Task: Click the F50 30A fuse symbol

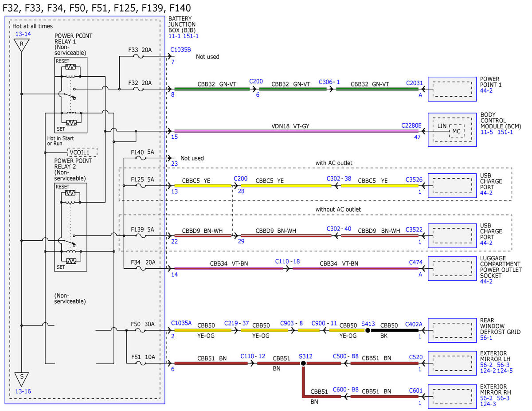Action: tap(138, 330)
